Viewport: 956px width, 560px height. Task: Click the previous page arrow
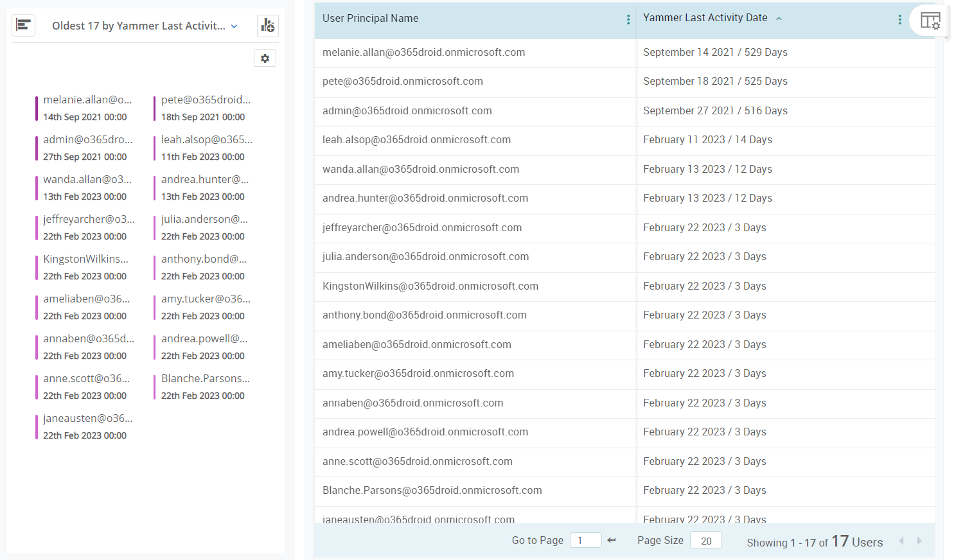(x=901, y=541)
